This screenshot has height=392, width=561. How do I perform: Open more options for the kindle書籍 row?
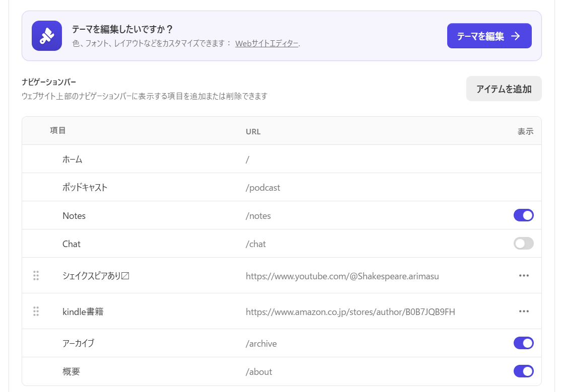pyautogui.click(x=524, y=311)
